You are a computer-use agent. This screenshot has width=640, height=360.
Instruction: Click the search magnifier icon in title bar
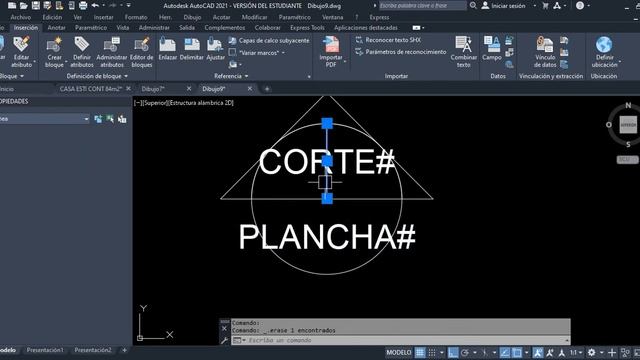[x=473, y=5]
